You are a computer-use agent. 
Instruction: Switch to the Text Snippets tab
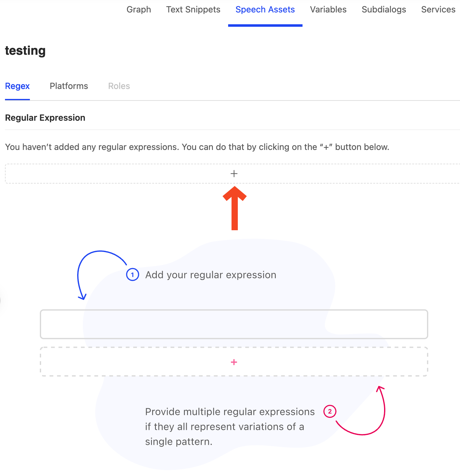click(193, 10)
